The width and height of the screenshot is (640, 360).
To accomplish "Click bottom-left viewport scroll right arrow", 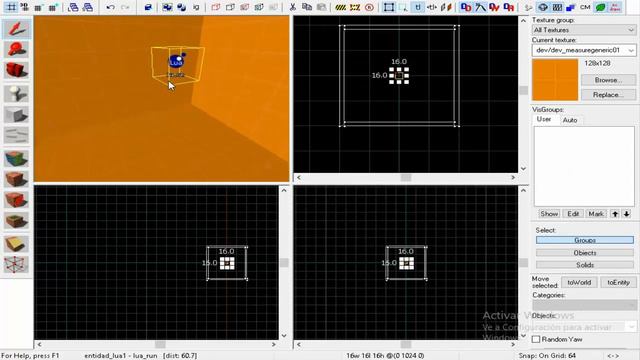I will point(273,344).
